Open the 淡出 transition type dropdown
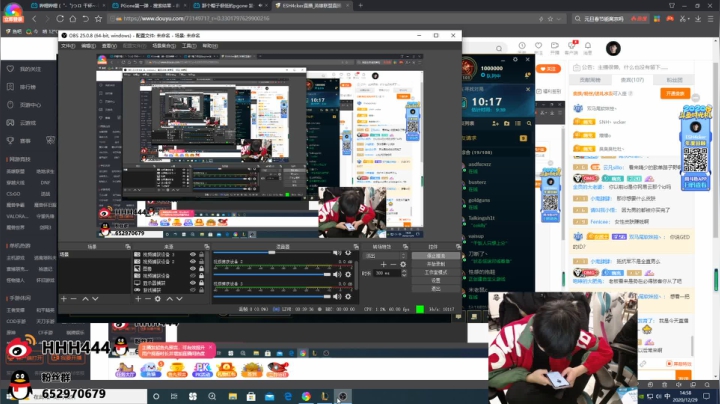Viewport: 720px width, 404px height. click(385, 256)
